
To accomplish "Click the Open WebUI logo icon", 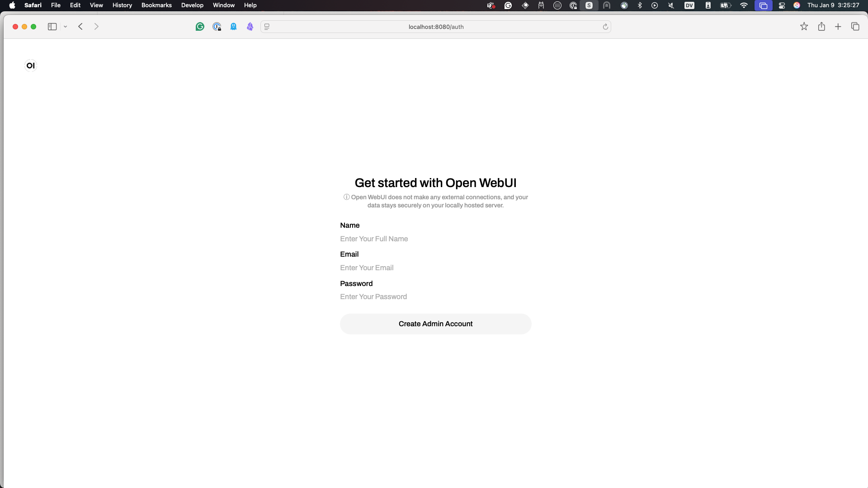I will pos(30,66).
